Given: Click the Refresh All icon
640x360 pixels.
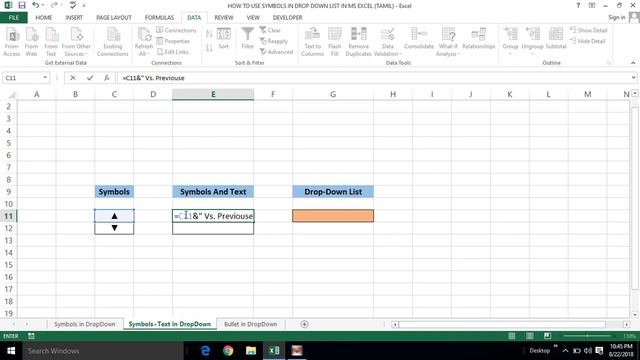Looking at the screenshot, I should coord(144,42).
